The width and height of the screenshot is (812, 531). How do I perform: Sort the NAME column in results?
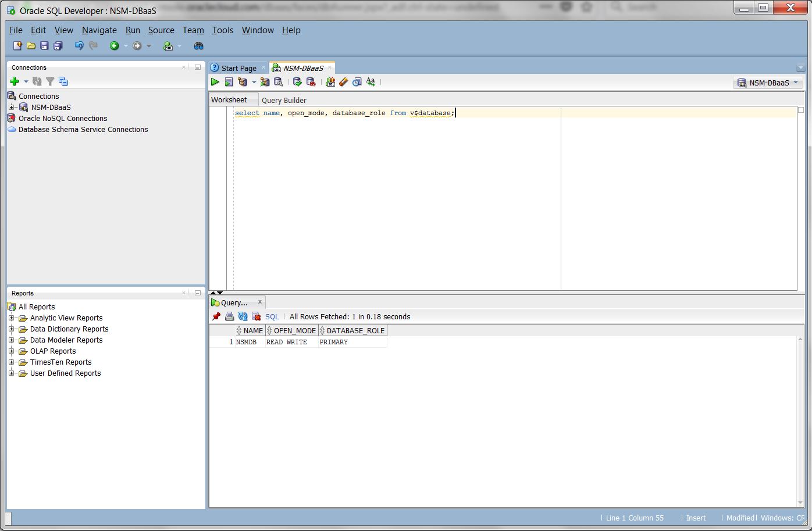(x=252, y=330)
